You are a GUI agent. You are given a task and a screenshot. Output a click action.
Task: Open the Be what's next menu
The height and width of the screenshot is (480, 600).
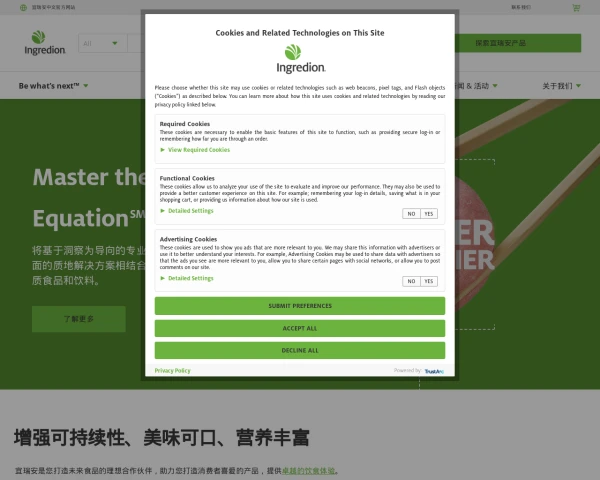click(53, 86)
